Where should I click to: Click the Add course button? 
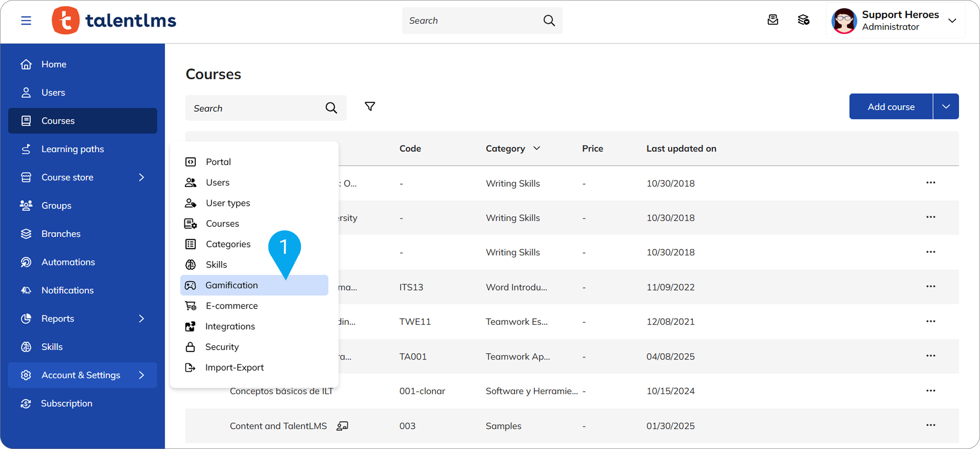click(x=891, y=106)
